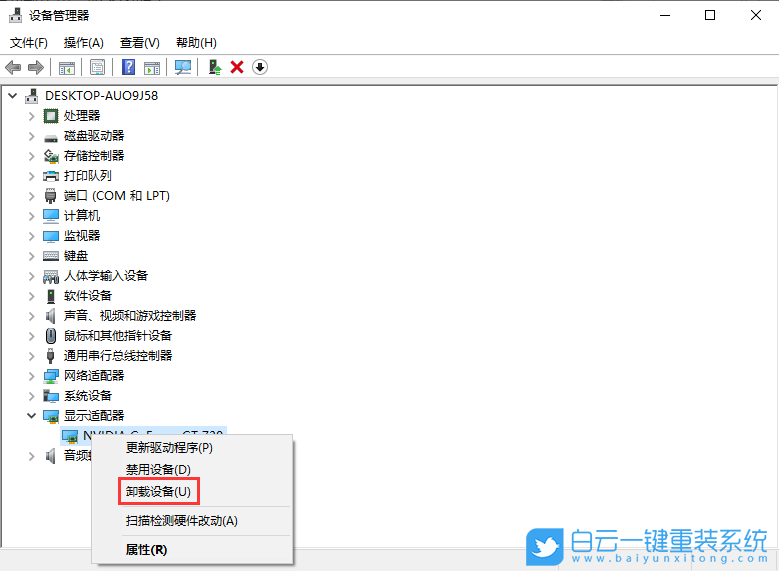Click the 端口 (COM 和 LPT) port icon
This screenshot has height=571, width=779.
[x=51, y=196]
